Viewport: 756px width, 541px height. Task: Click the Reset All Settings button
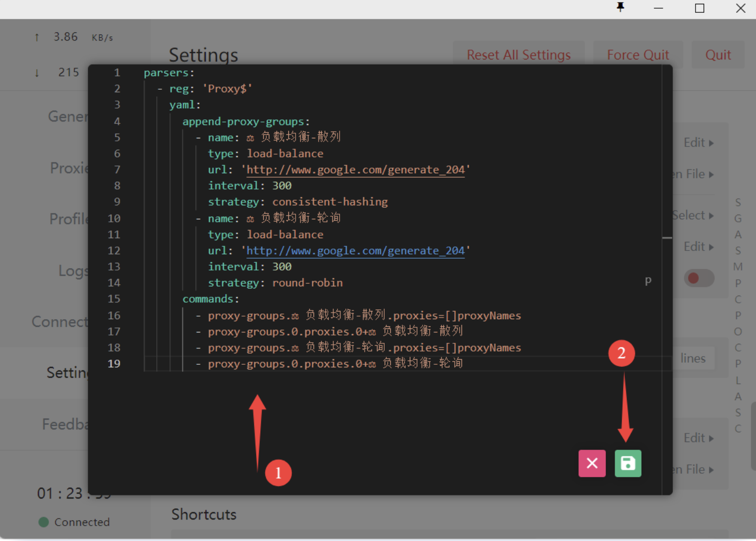pyautogui.click(x=518, y=55)
